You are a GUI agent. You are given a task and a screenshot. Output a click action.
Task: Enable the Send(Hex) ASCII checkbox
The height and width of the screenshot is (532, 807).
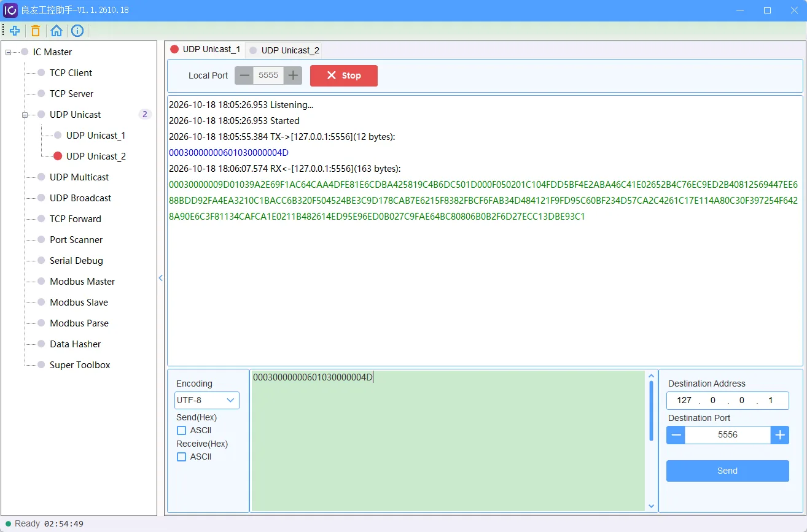pyautogui.click(x=181, y=430)
